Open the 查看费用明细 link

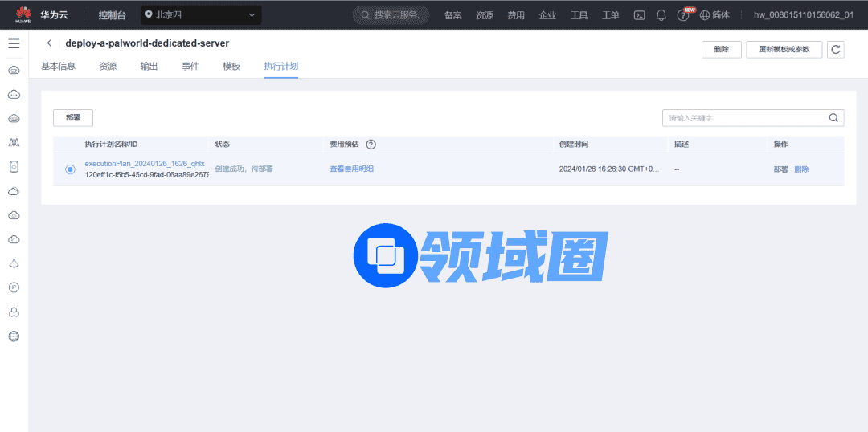point(351,169)
